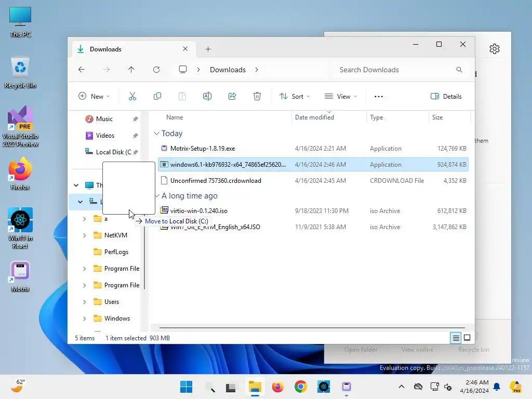Image resolution: width=532 pixels, height=399 pixels.
Task: Open Google Chrome from the taskbar
Action: pos(301,387)
